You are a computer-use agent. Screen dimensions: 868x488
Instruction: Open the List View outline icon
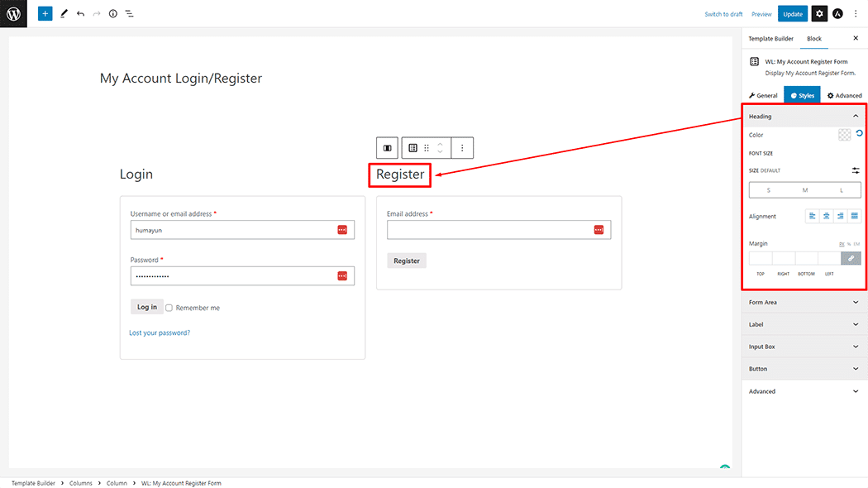[x=130, y=13]
